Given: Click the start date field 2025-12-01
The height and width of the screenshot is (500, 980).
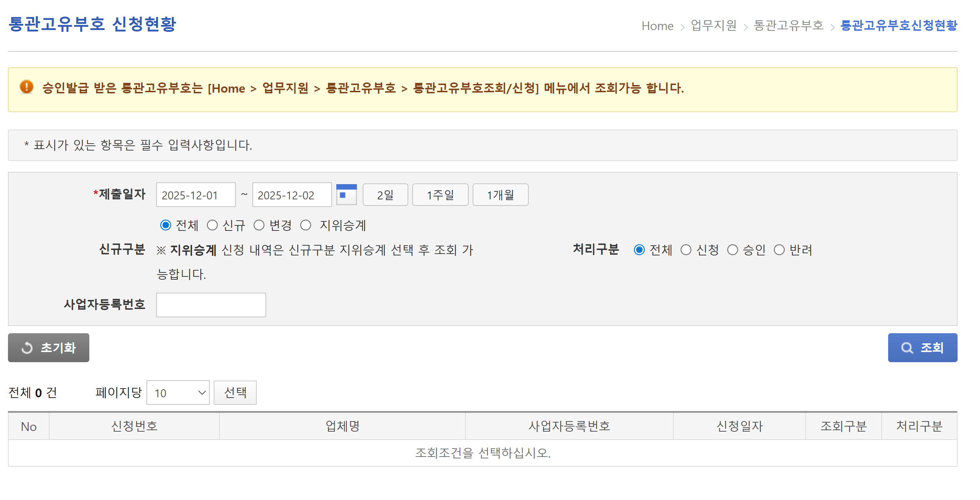Looking at the screenshot, I should [196, 195].
